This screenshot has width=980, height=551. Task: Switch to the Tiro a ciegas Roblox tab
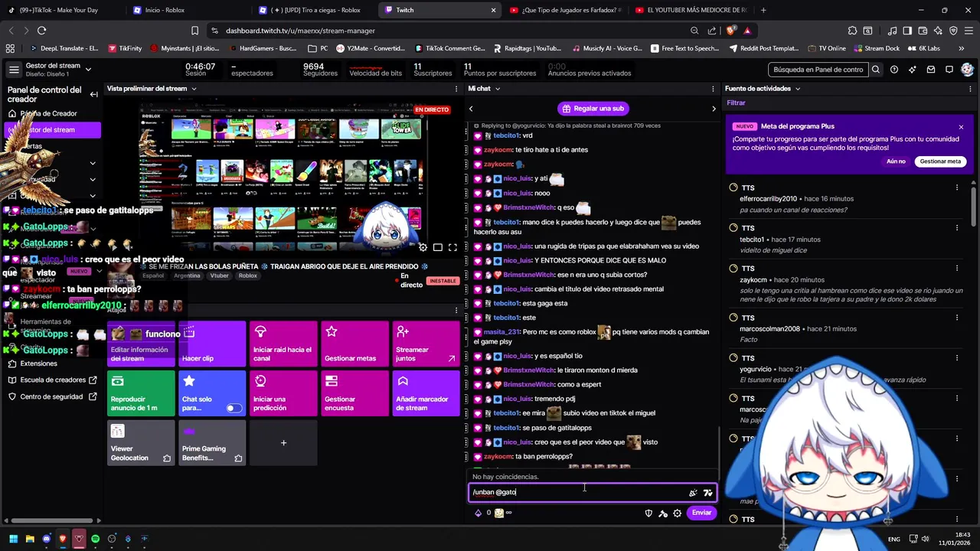(x=314, y=10)
